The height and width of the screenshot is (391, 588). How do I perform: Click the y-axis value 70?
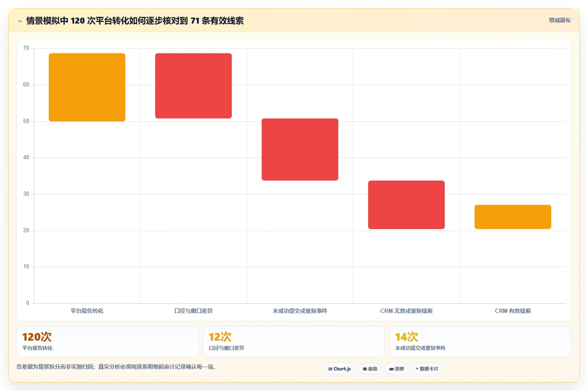tap(26, 48)
